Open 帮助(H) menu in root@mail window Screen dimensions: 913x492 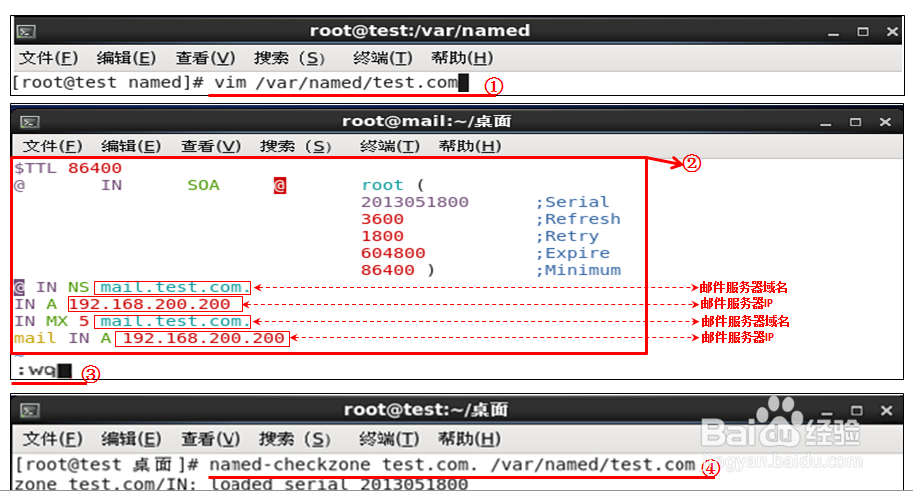coord(469,146)
